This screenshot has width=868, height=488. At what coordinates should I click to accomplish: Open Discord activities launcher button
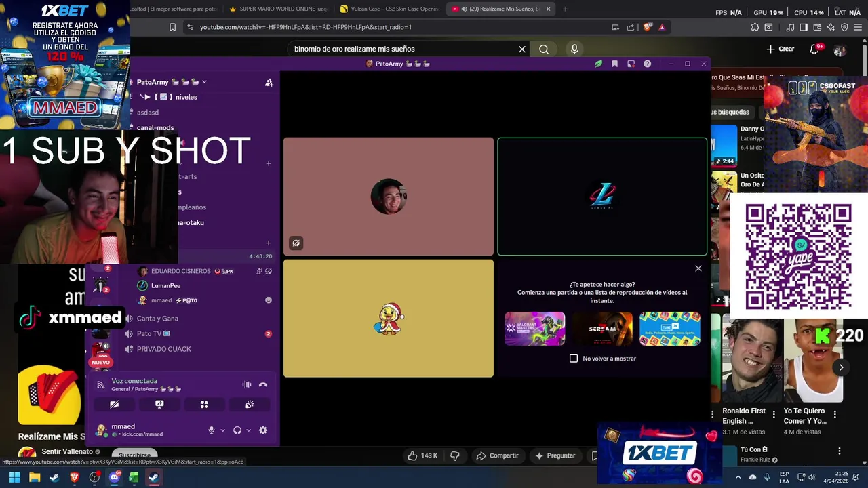204,404
